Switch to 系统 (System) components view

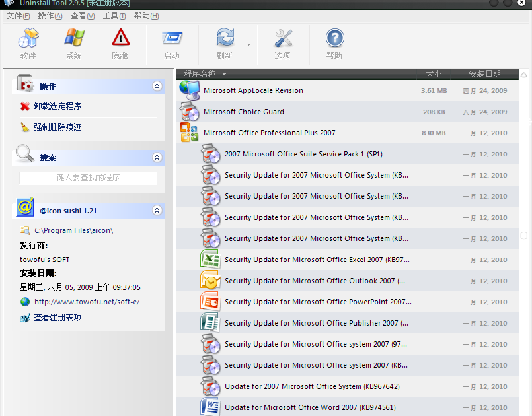click(74, 44)
